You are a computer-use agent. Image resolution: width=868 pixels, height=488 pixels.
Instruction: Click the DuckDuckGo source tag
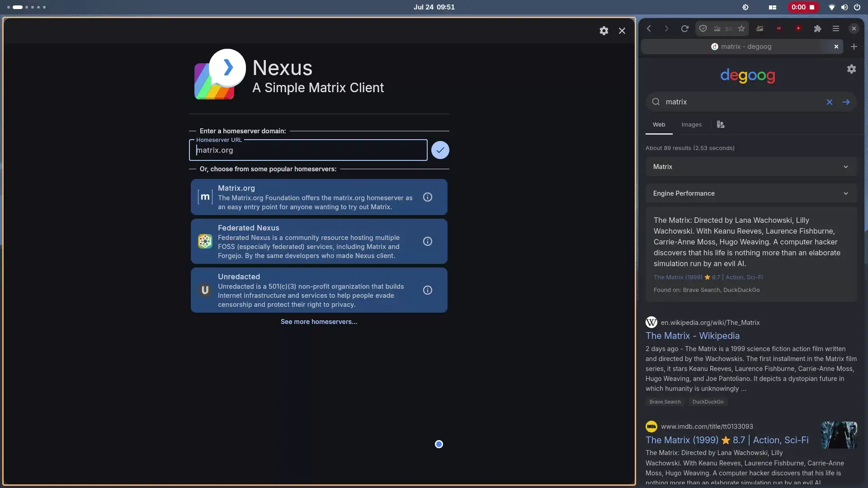click(x=708, y=402)
